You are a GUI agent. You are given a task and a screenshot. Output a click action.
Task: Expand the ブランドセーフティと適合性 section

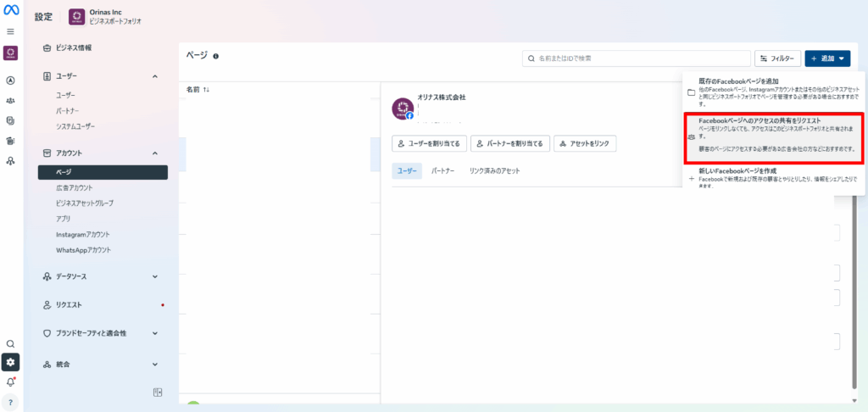click(x=155, y=333)
